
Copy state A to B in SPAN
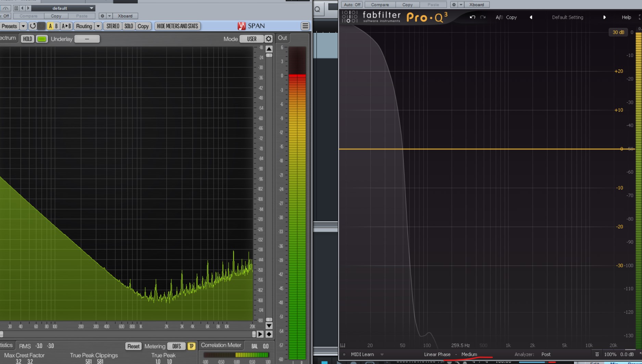point(66,26)
